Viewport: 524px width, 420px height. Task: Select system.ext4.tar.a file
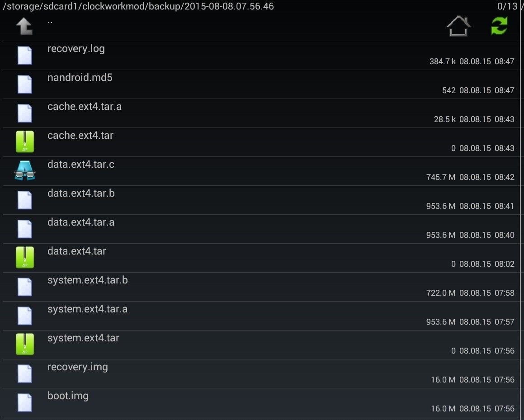coord(261,316)
